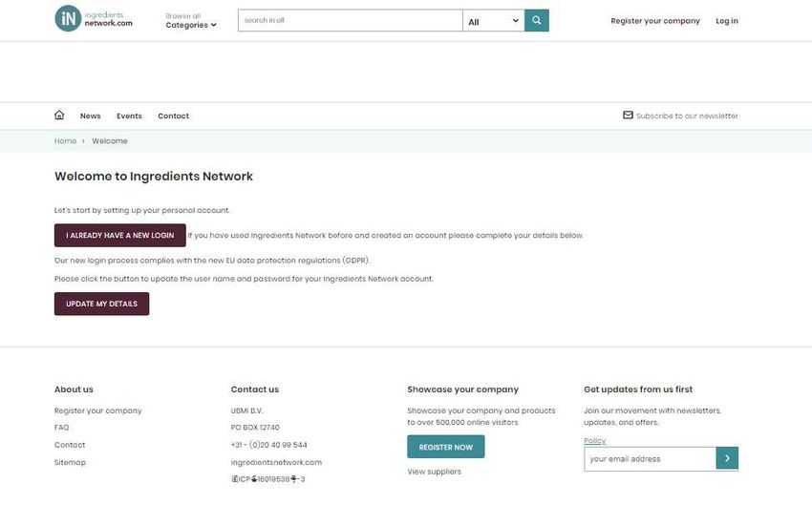Image resolution: width=812 pixels, height=505 pixels.
Task: Click the Register Now button
Action: click(x=446, y=447)
